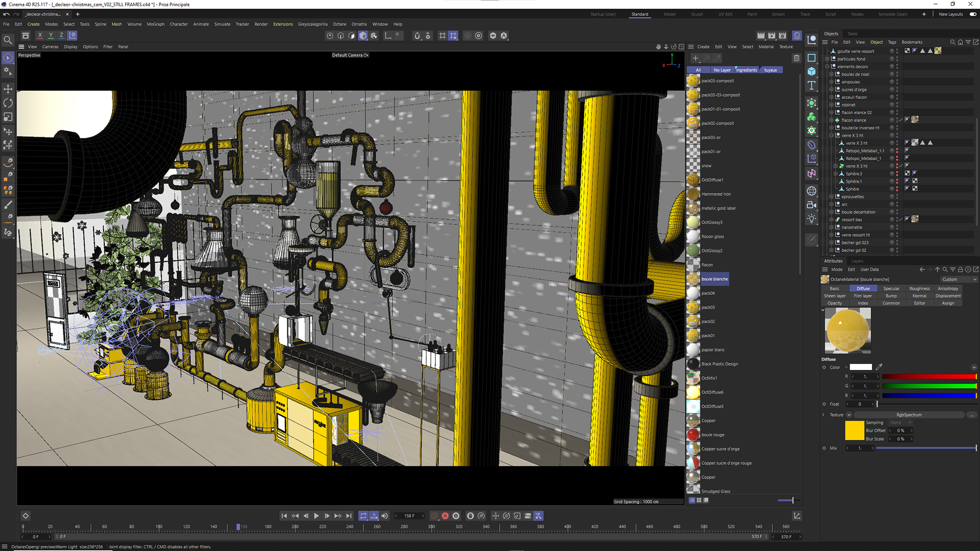Toggle Y axis lock
The height and width of the screenshot is (551, 980).
pos(51,35)
